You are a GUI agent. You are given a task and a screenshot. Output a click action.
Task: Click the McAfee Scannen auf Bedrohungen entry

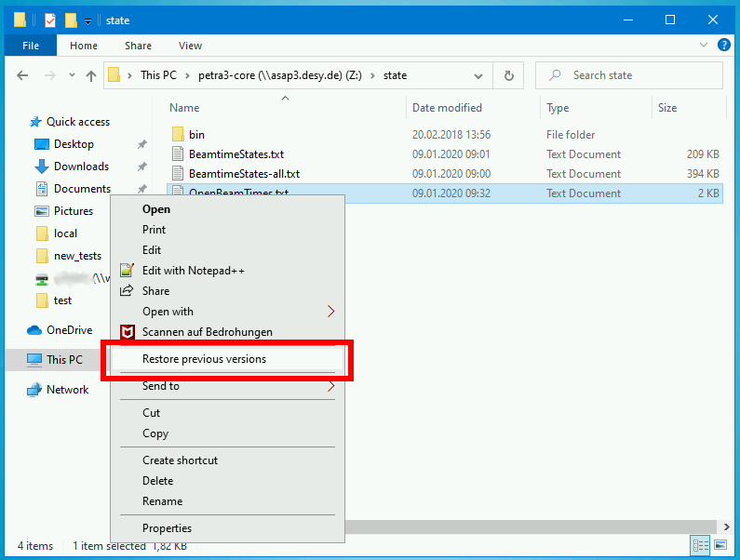tap(207, 332)
